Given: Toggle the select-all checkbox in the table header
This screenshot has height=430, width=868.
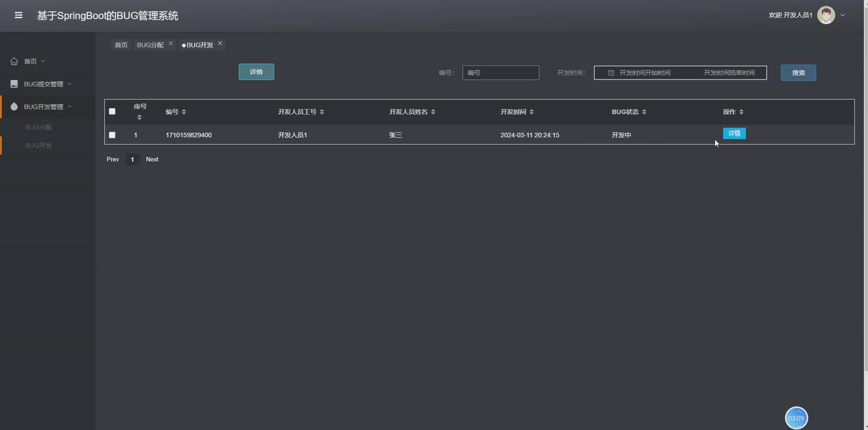Looking at the screenshot, I should [112, 112].
